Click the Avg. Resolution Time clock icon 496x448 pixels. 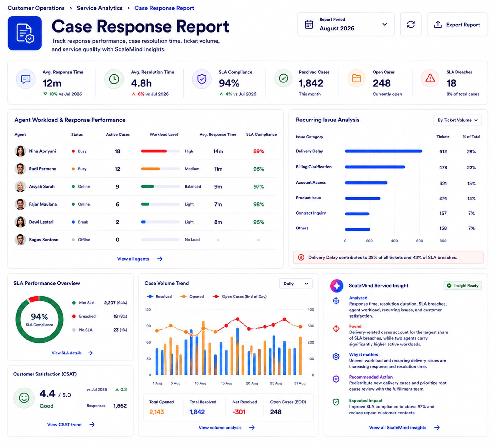tap(114, 79)
